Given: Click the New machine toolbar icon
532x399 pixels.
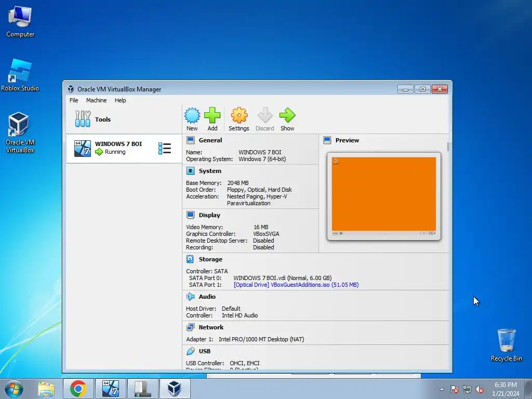Looking at the screenshot, I should (x=192, y=115).
